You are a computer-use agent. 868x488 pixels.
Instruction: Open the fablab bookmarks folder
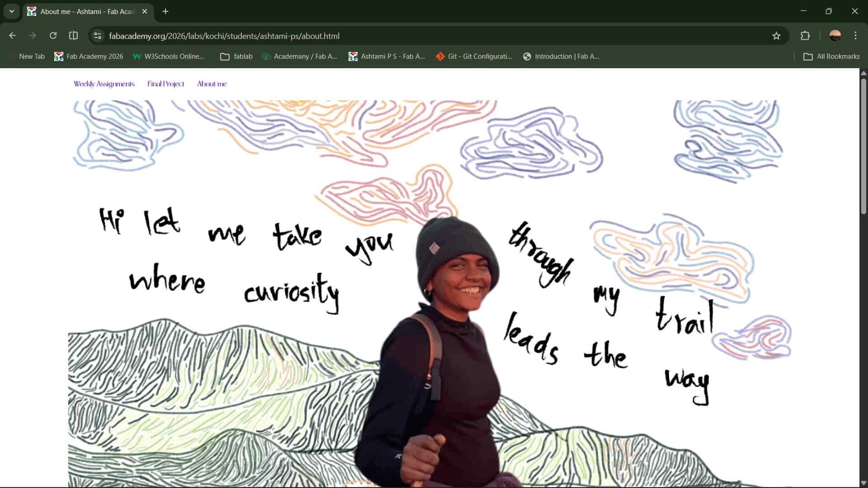pyautogui.click(x=236, y=56)
